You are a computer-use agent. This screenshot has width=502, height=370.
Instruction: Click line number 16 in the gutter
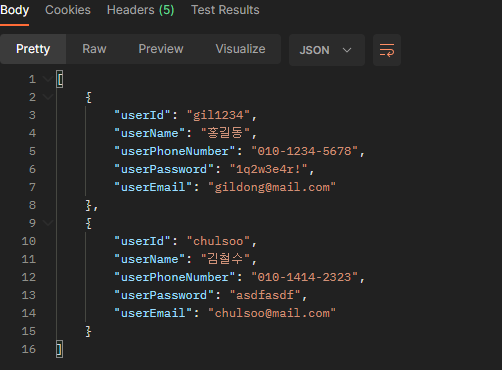pos(29,349)
